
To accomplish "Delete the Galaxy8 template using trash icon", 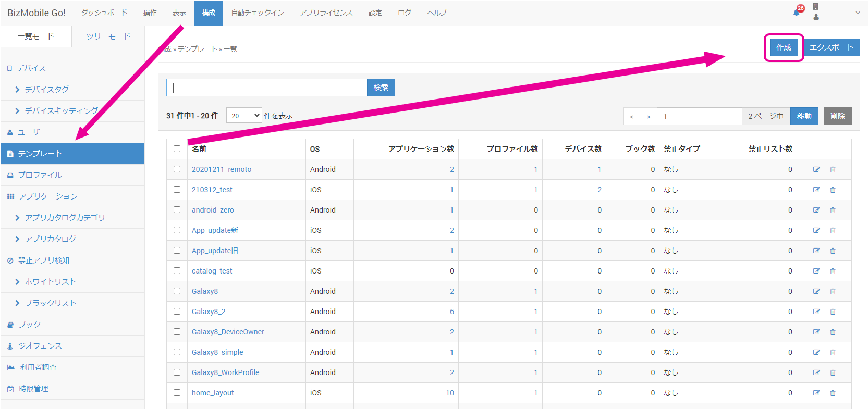I will pyautogui.click(x=833, y=291).
